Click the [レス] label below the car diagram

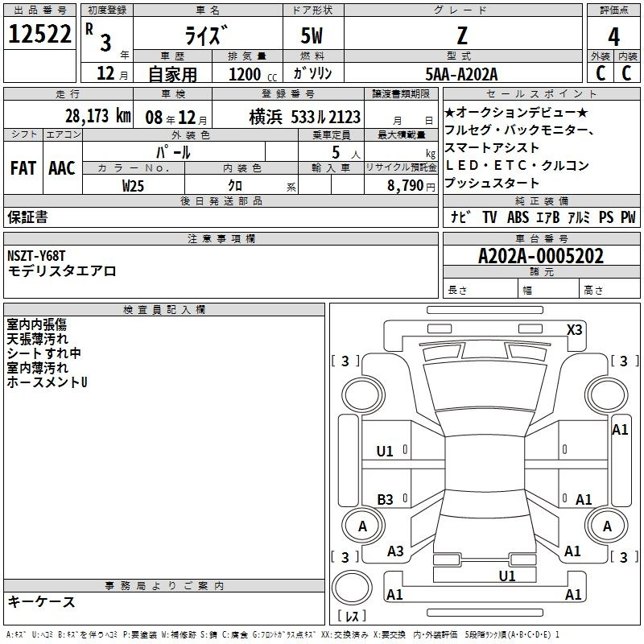point(352,617)
